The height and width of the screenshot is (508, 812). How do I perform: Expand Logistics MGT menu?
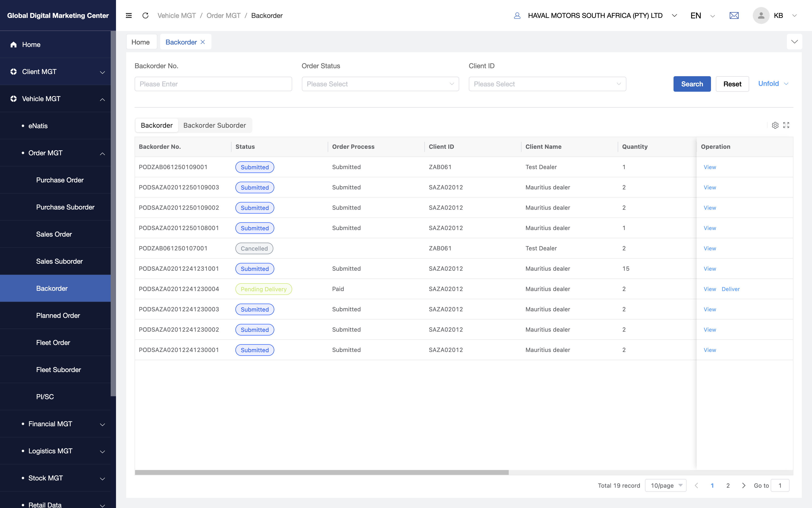click(x=102, y=452)
